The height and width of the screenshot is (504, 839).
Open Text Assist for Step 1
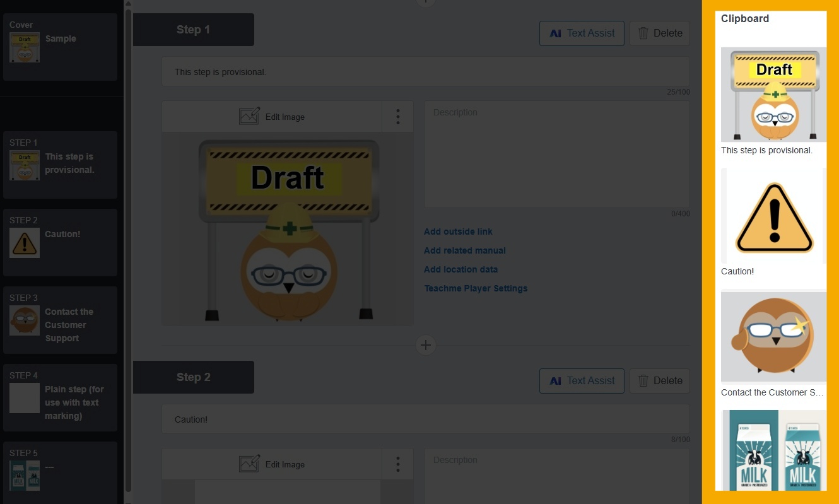[581, 33]
